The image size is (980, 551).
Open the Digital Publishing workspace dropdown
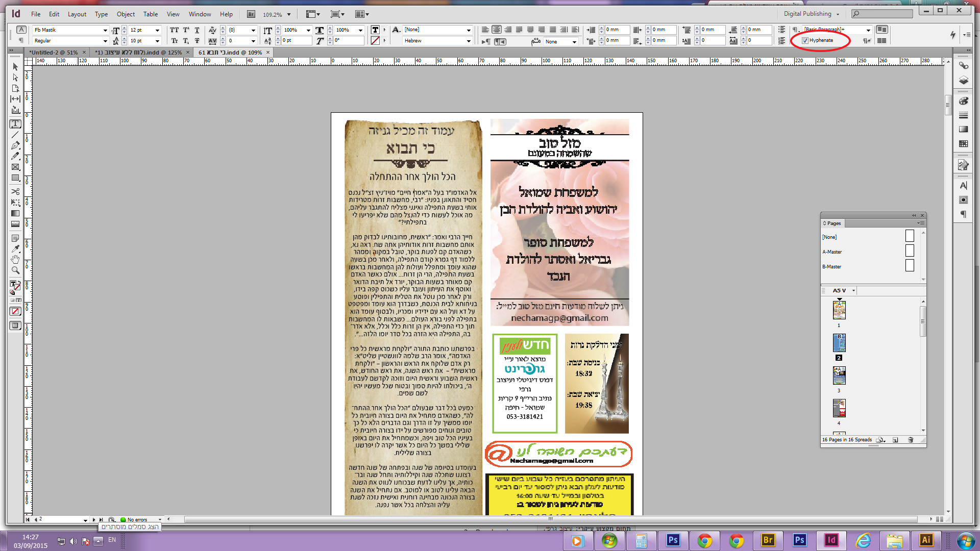point(812,14)
